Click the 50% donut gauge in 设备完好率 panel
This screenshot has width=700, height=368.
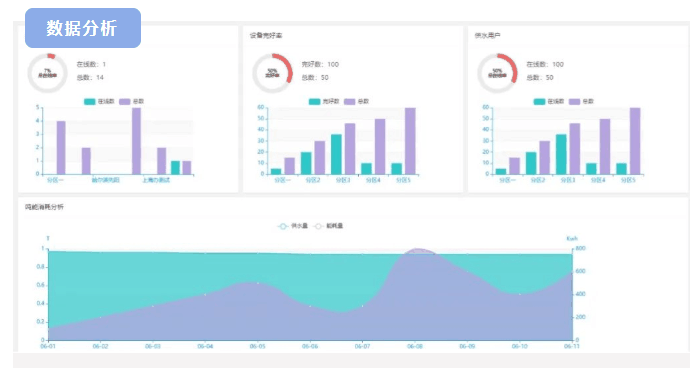pyautogui.click(x=272, y=73)
